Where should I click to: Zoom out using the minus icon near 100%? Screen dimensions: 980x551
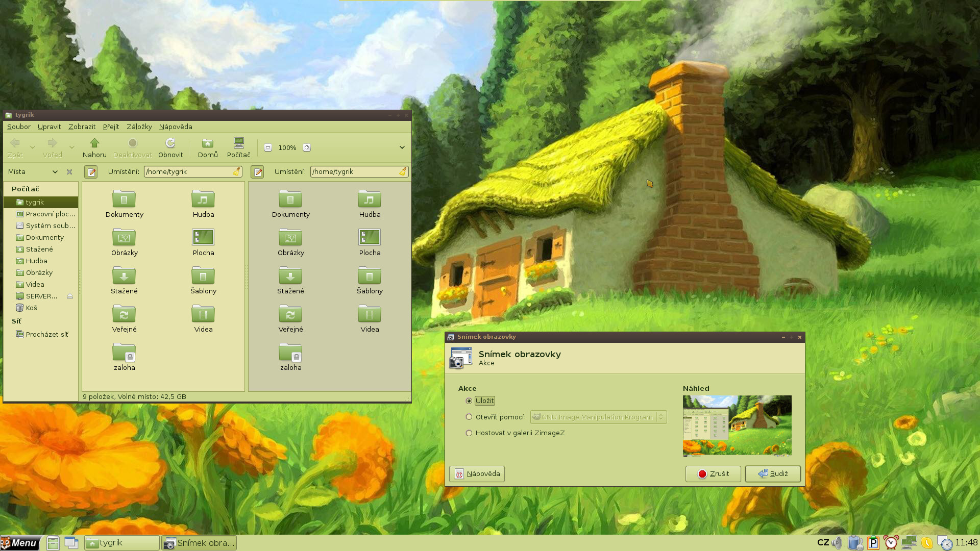[268, 147]
